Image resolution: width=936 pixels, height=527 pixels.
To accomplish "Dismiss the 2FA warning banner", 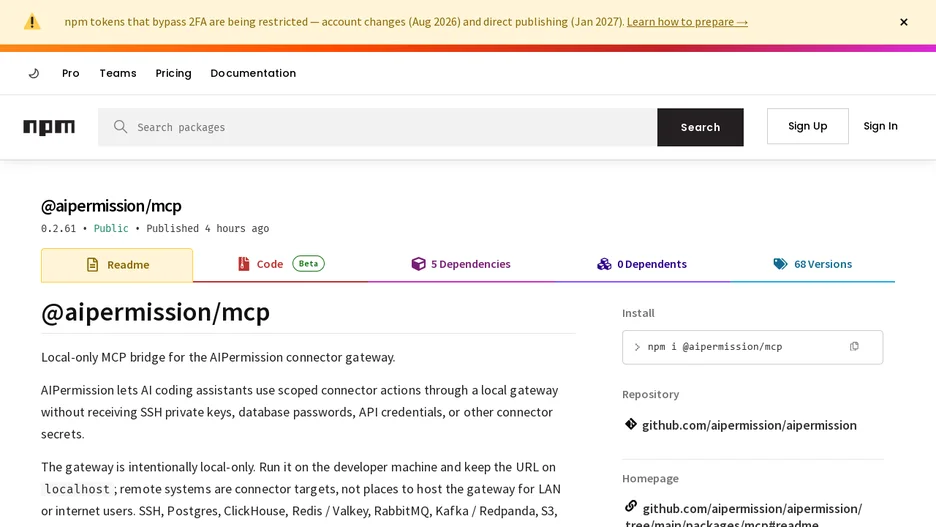I will (903, 22).
